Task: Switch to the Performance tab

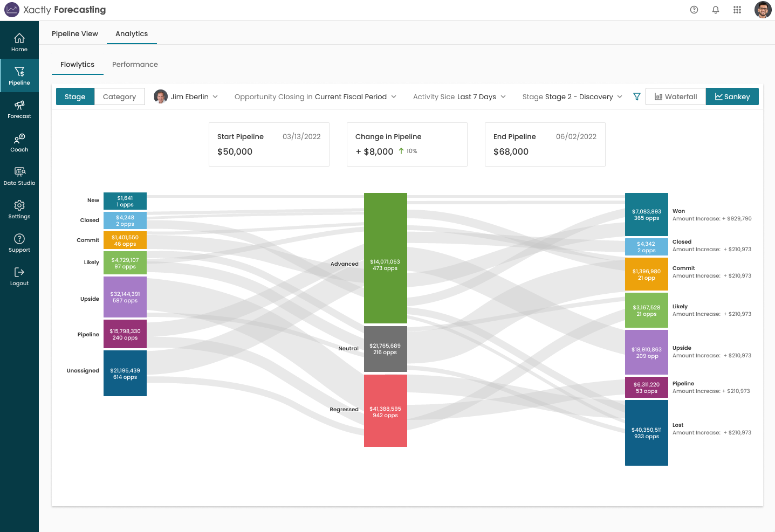Action: point(135,64)
